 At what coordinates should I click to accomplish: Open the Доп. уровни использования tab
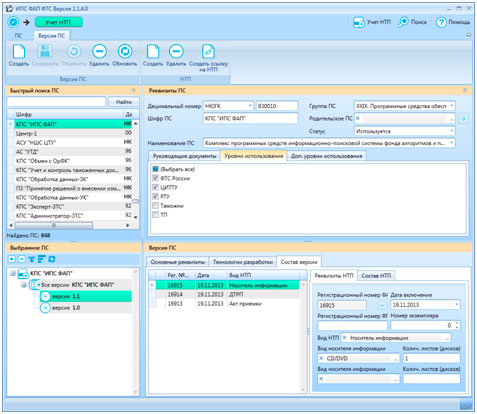[x=327, y=156]
